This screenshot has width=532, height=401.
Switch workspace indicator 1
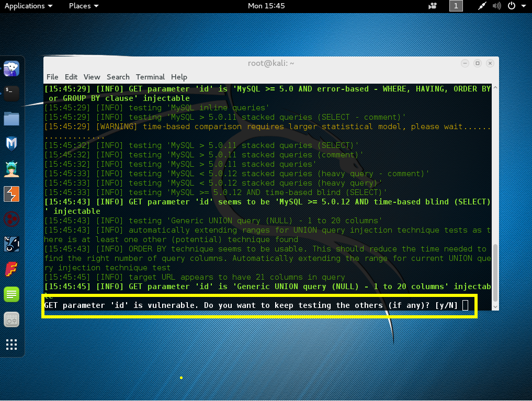[x=456, y=6]
